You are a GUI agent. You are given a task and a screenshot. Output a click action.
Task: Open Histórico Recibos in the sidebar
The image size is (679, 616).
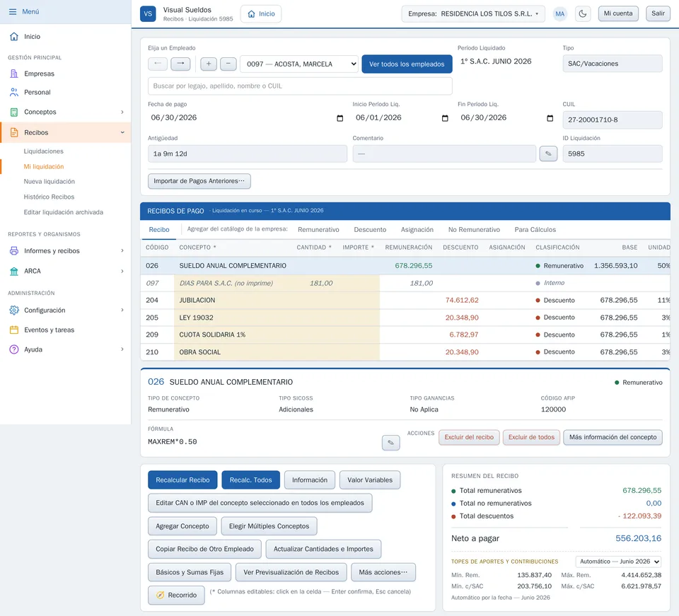pos(49,197)
